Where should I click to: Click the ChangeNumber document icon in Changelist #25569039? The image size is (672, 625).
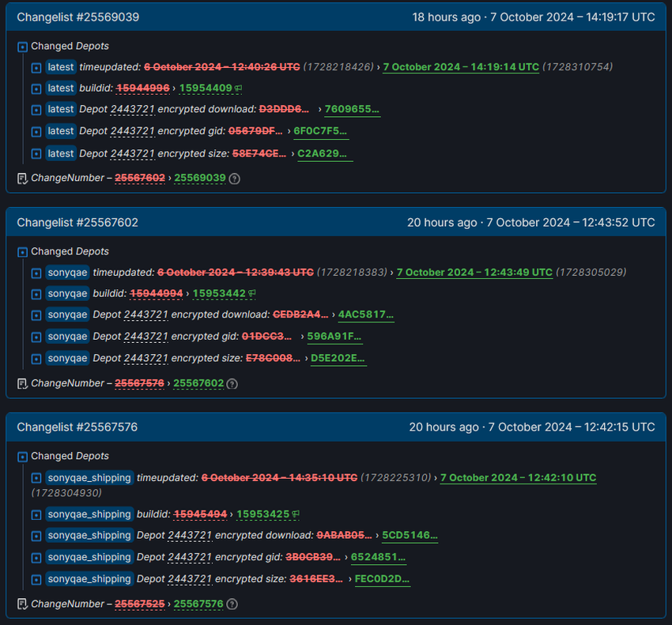(22, 179)
